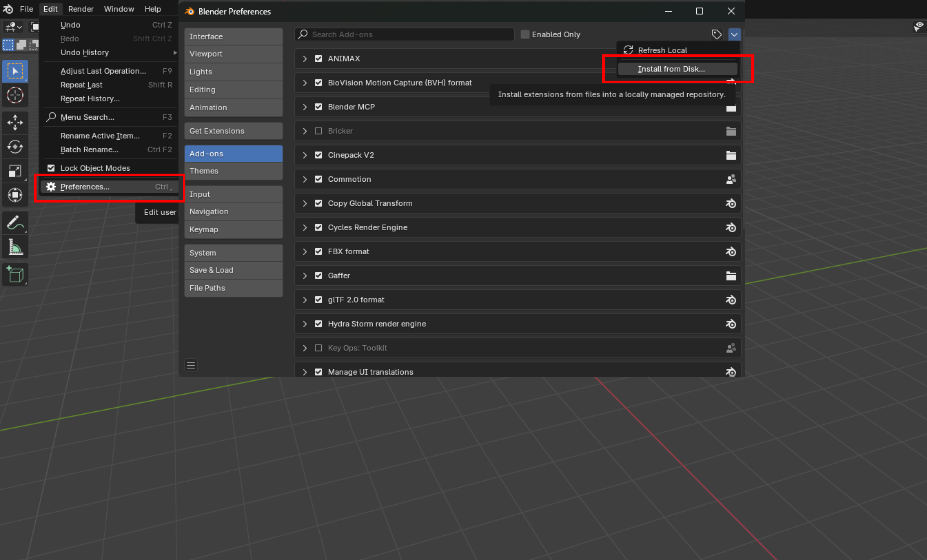Click Copy Global Transform Blender icon
Screen dimensions: 927x560
(731, 203)
